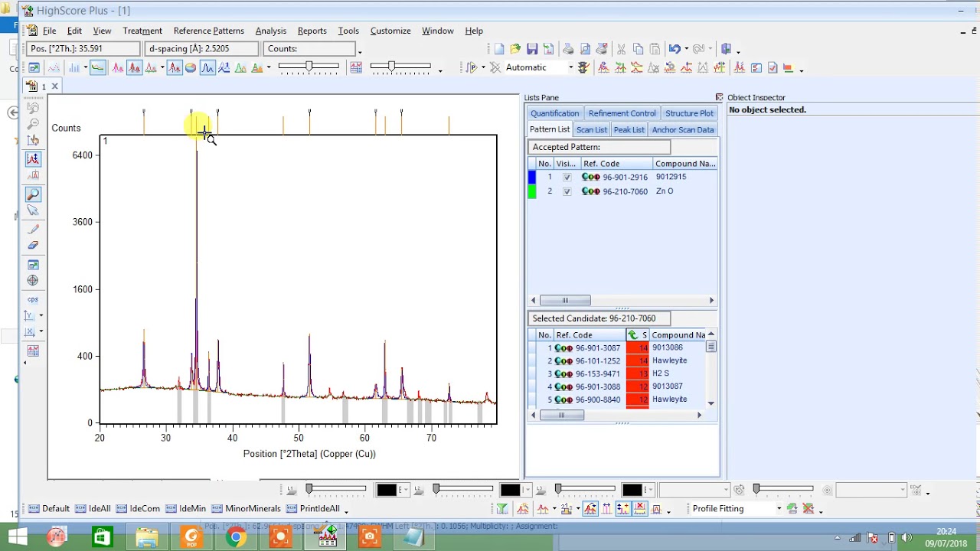The image size is (980, 551).
Task: Close the document tab labeled 1
Action: [54, 86]
